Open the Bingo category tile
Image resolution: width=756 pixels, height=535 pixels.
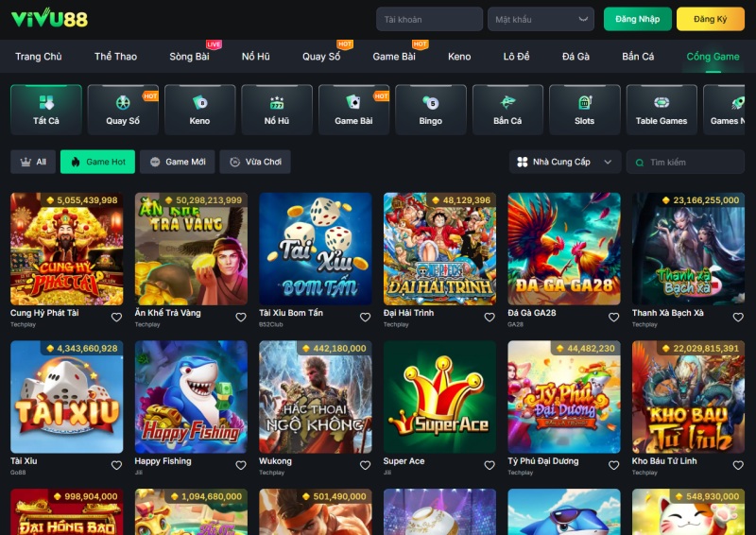[x=431, y=110]
